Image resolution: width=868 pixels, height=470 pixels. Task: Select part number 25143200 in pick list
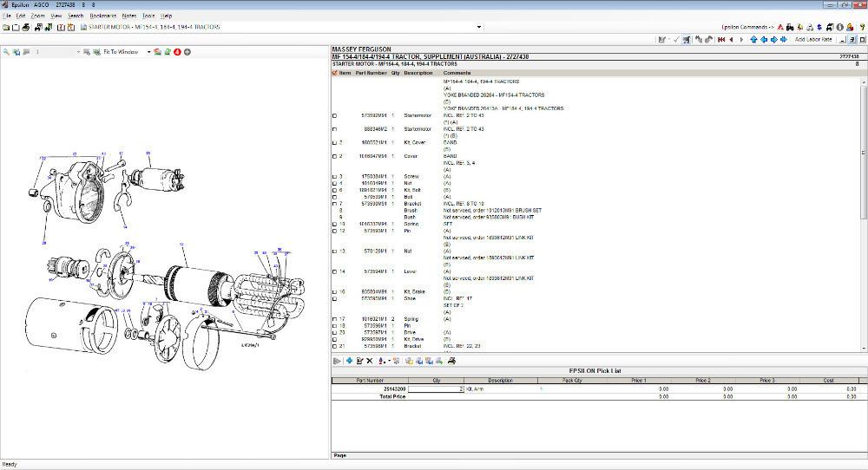tap(394, 389)
